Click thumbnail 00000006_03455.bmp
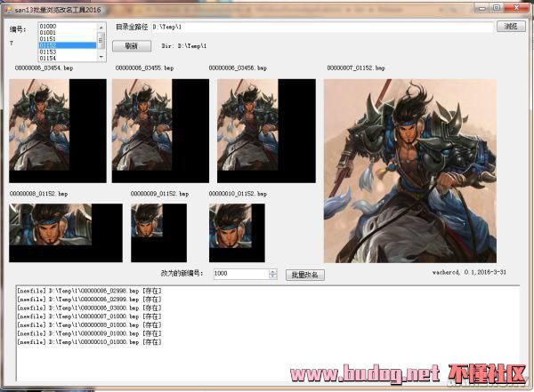534x392 pixels. (160, 131)
